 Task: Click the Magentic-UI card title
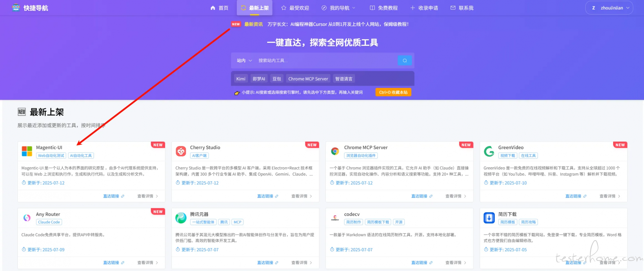(49, 147)
